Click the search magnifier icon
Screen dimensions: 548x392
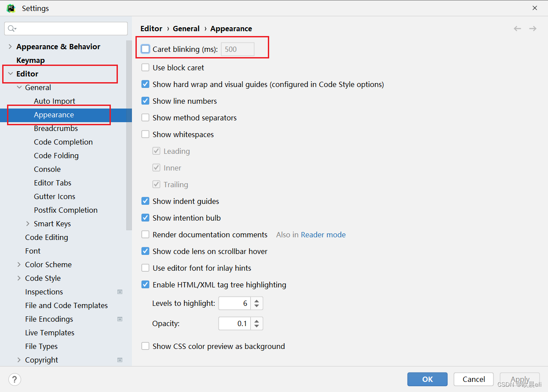point(12,29)
